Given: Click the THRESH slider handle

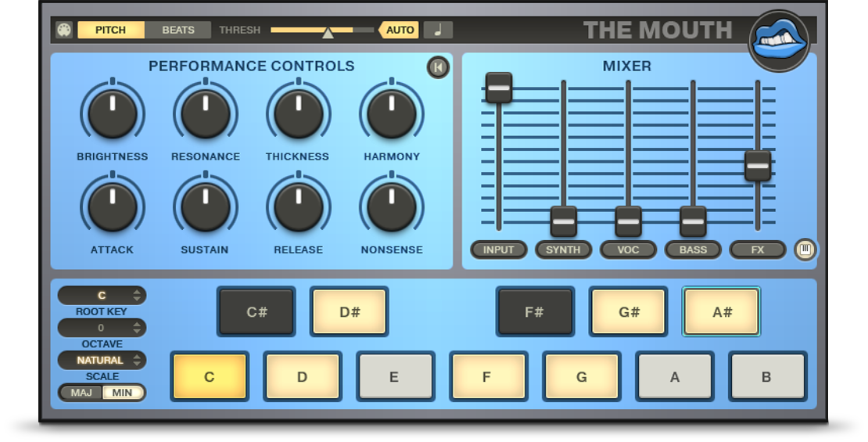Looking at the screenshot, I should tap(328, 32).
